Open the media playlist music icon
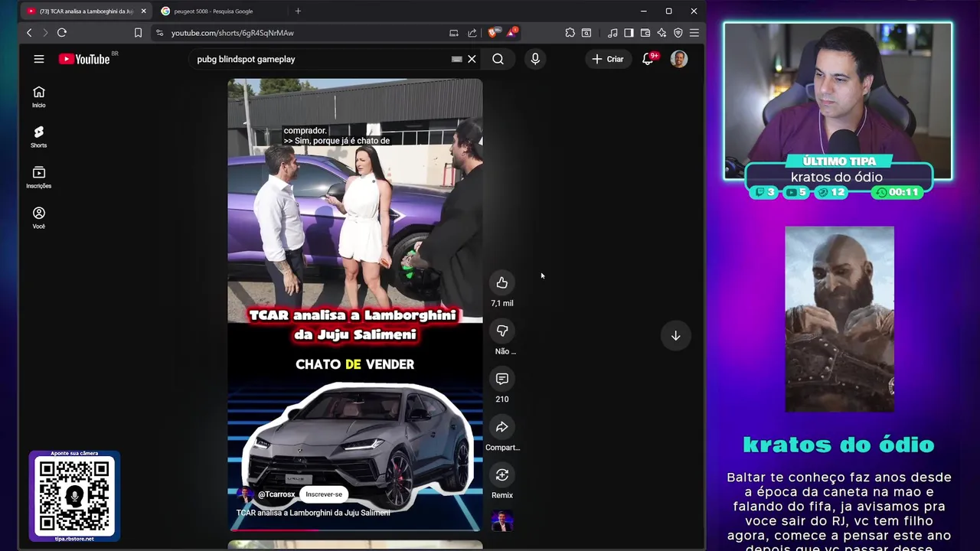 click(612, 33)
